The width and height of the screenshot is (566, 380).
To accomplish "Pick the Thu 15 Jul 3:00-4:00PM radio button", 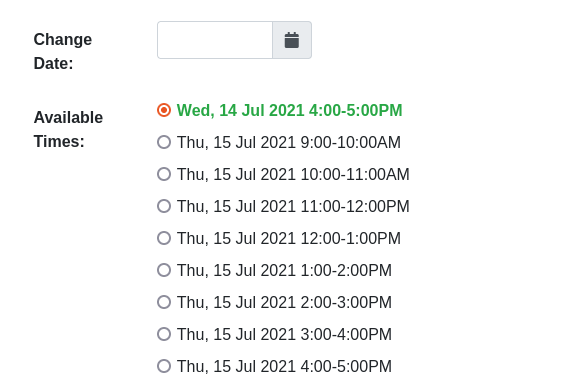I will pos(164,334).
